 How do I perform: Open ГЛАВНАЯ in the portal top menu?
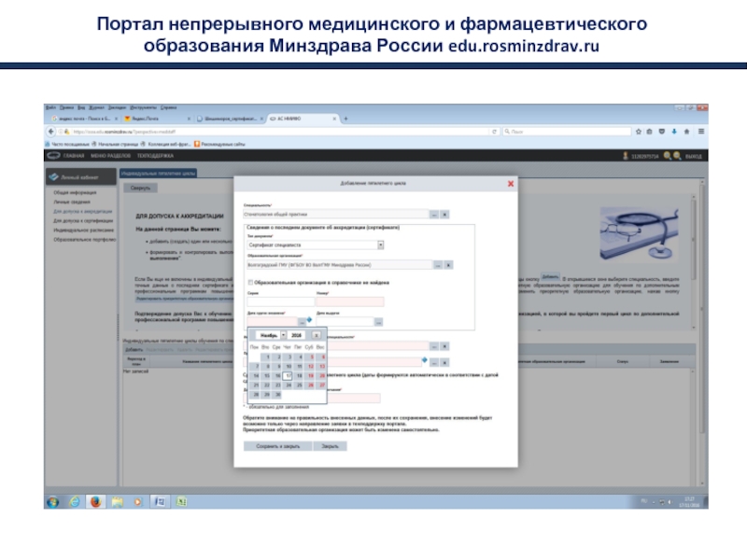click(74, 156)
